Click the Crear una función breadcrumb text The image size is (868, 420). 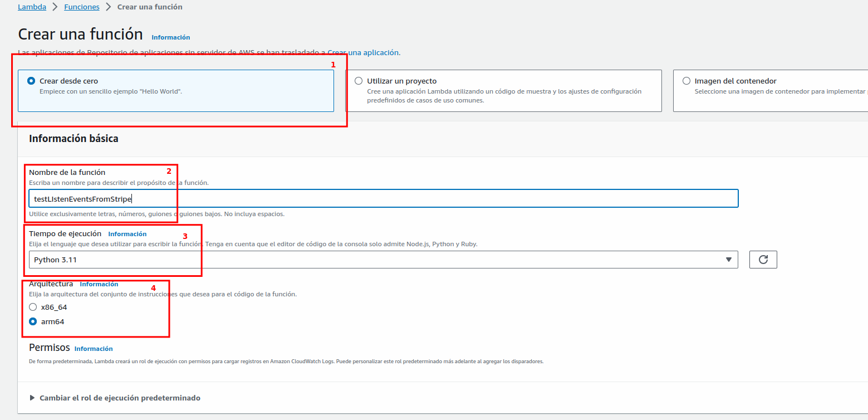coord(150,7)
